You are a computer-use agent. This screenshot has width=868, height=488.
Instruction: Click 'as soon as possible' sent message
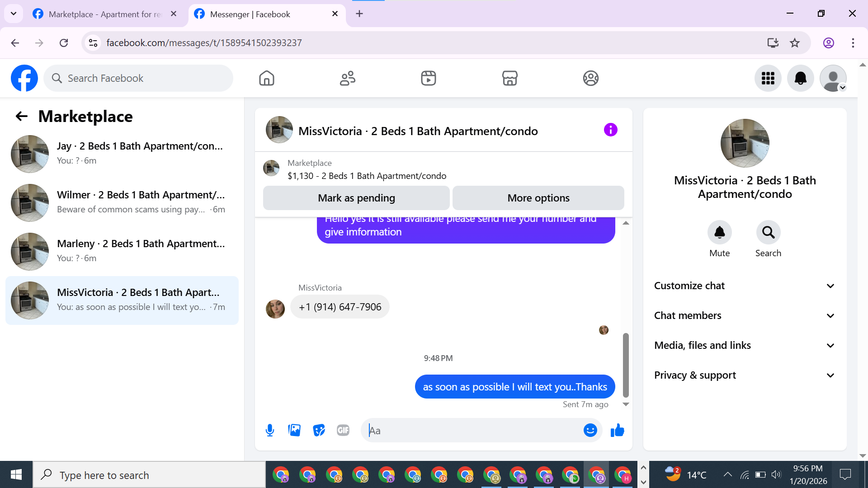click(515, 387)
